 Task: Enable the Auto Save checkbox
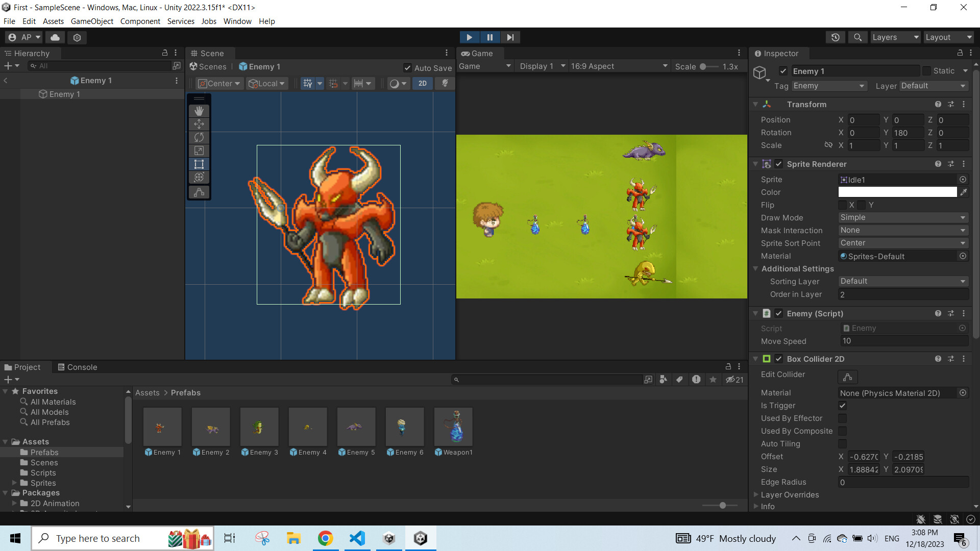point(407,67)
